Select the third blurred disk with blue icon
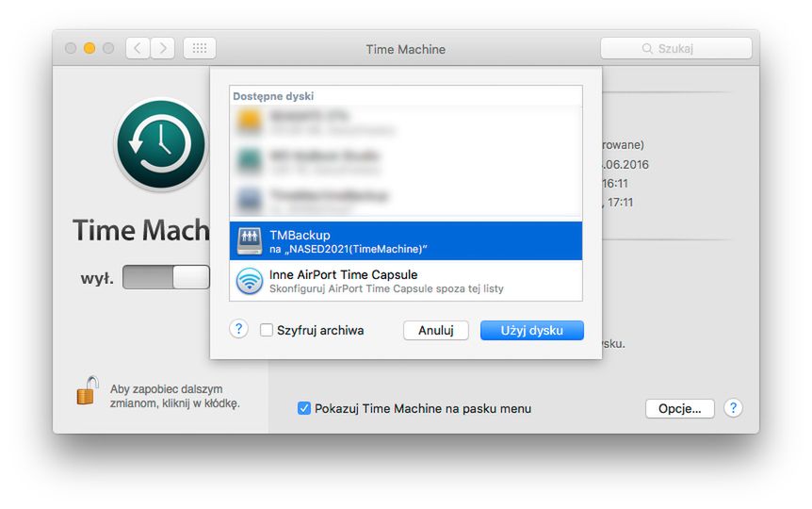The height and width of the screenshot is (509, 812). 405,200
